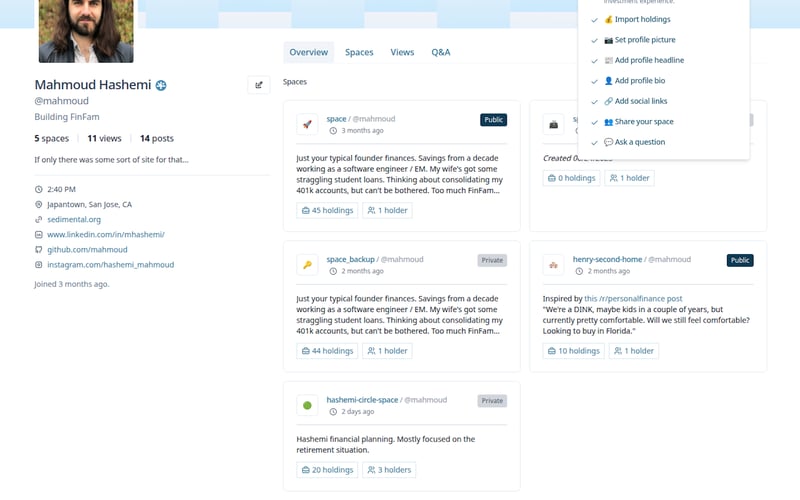800x500 pixels.
Task: Click the Private badge on space_backup card
Action: tap(492, 260)
